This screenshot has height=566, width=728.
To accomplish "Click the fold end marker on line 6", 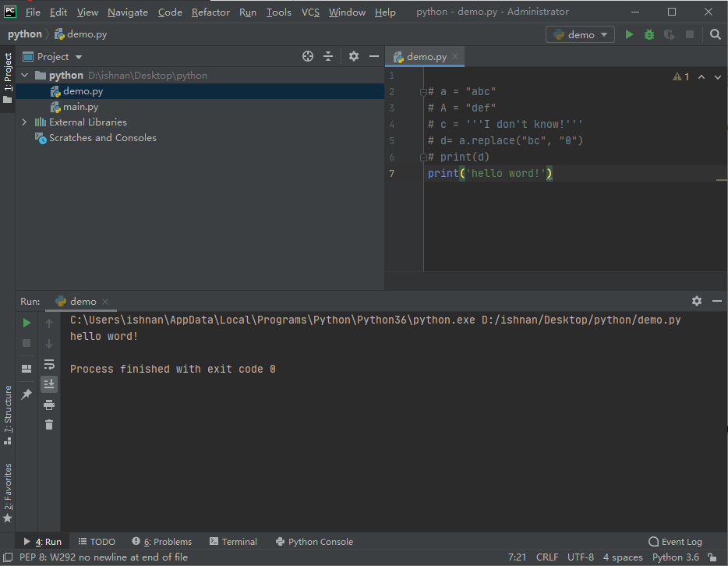I will [x=423, y=157].
